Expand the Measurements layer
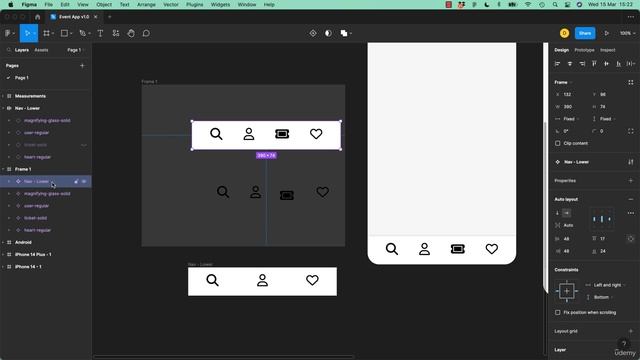 [3, 96]
